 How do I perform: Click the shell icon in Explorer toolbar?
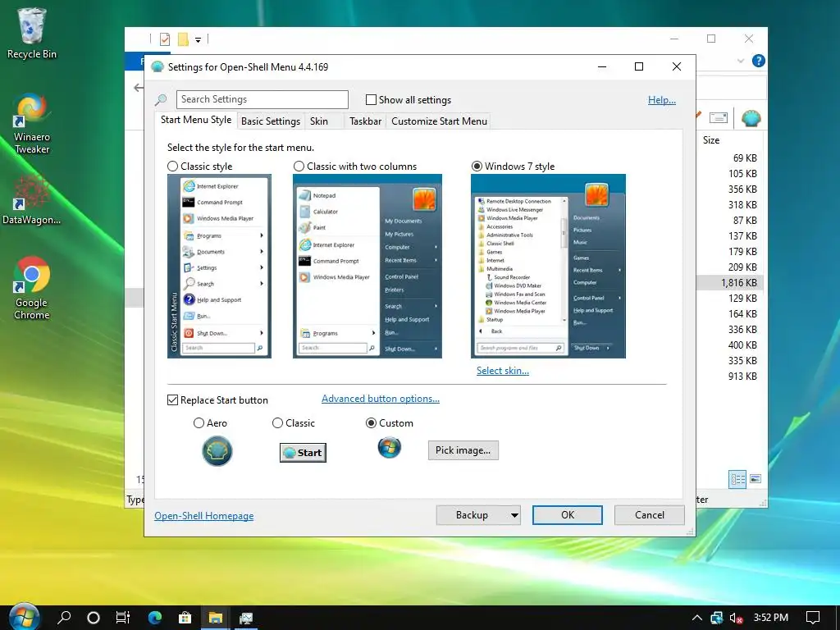tap(751, 118)
